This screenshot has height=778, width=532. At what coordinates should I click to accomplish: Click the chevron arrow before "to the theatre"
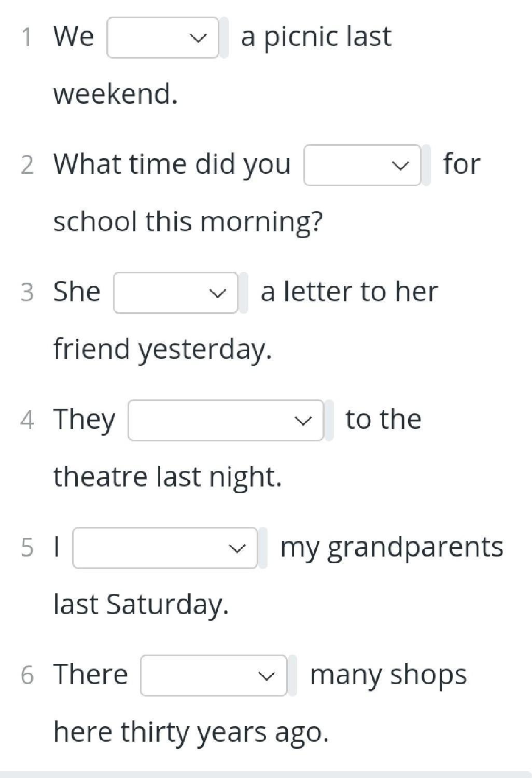(x=303, y=421)
